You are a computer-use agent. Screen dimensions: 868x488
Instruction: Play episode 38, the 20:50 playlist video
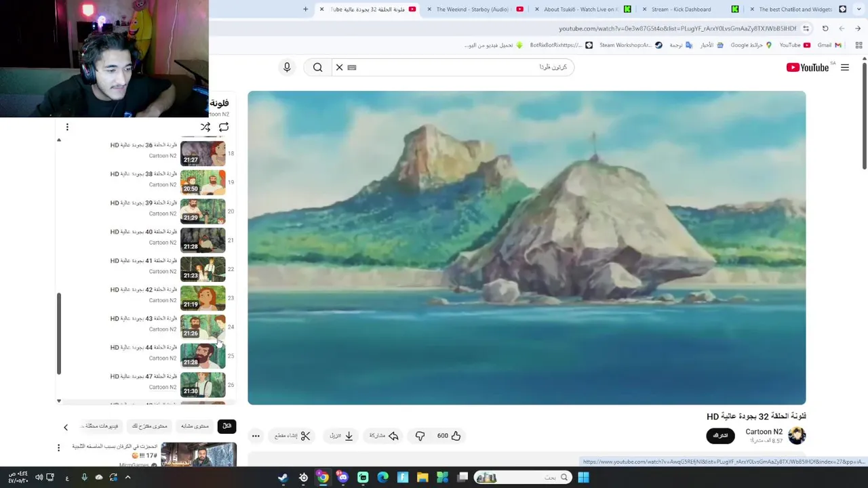point(203,182)
